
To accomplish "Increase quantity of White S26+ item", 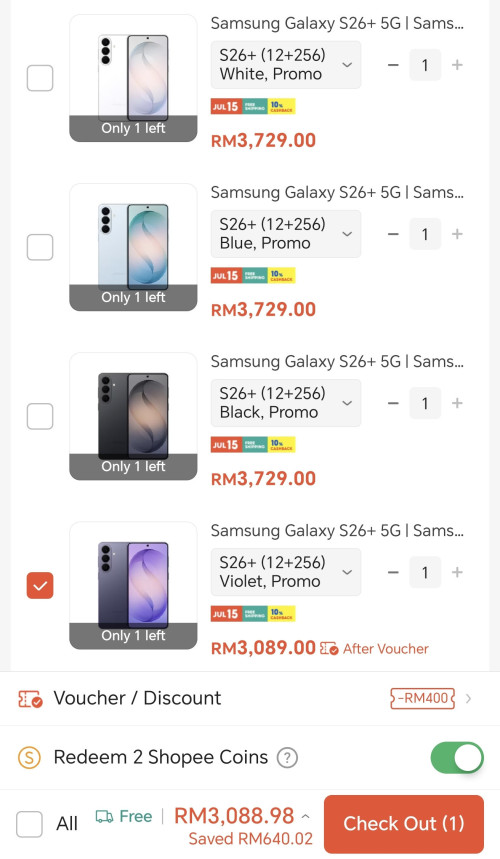I will tap(457, 65).
